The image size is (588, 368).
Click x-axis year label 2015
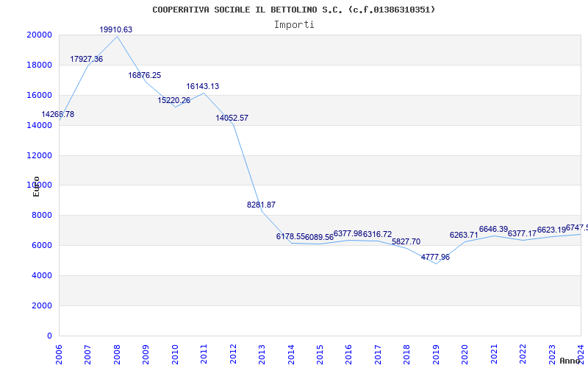click(x=320, y=355)
